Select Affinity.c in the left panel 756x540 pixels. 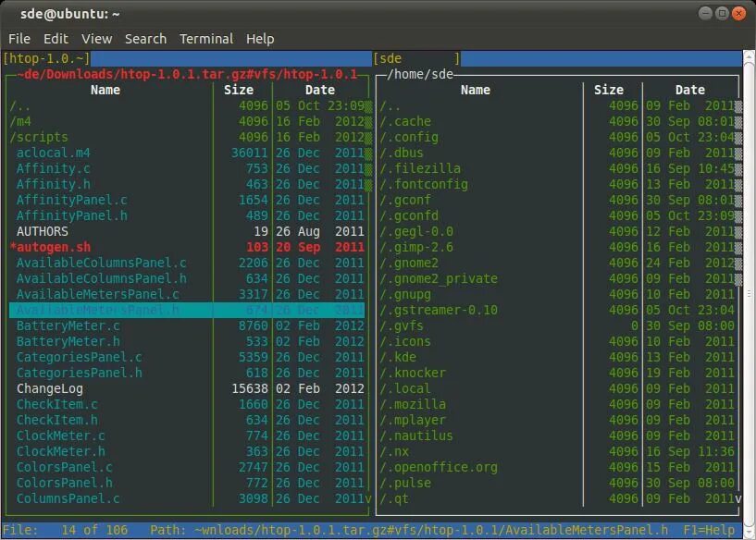[x=187, y=168]
